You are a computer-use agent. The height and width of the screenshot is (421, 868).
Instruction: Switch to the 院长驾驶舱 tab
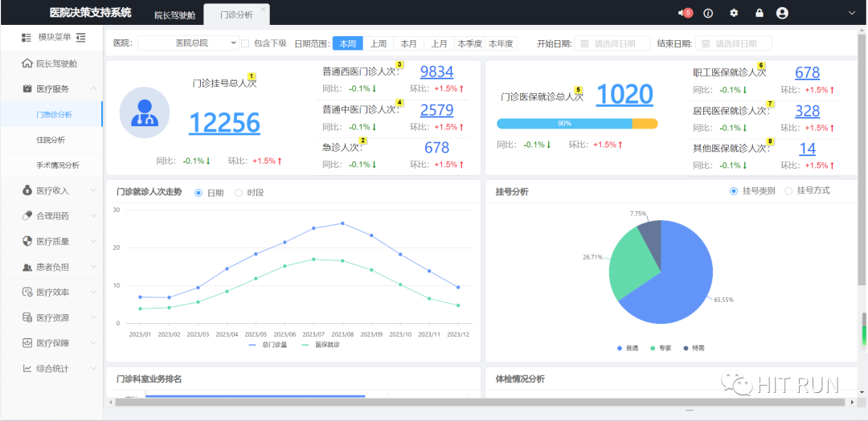click(x=174, y=14)
